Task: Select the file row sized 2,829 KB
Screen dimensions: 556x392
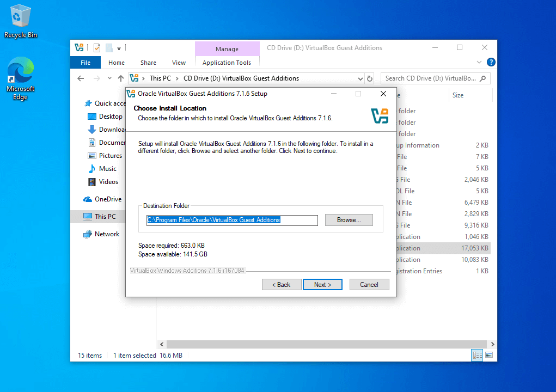Action: tap(444, 214)
